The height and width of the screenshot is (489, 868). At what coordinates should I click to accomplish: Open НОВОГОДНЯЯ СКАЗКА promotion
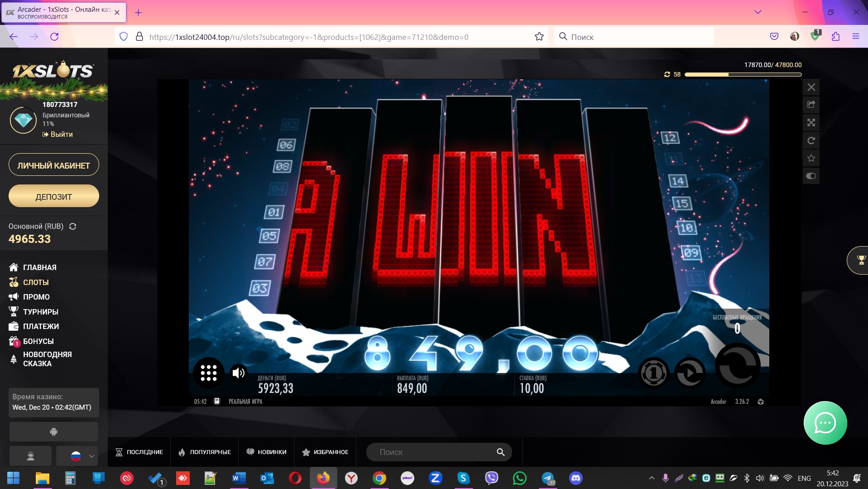(40, 359)
